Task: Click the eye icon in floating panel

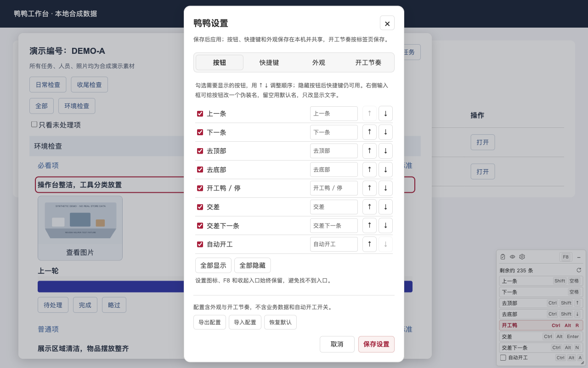Action: 513,257
